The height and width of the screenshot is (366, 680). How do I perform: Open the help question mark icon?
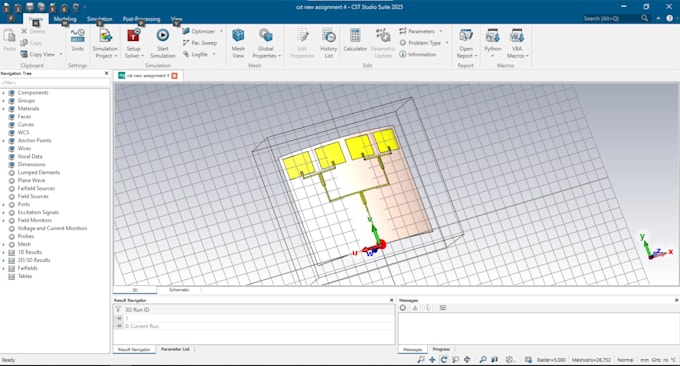point(670,18)
